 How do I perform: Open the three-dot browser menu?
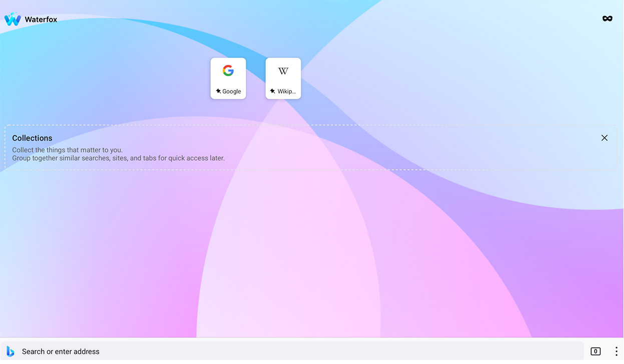point(616,351)
